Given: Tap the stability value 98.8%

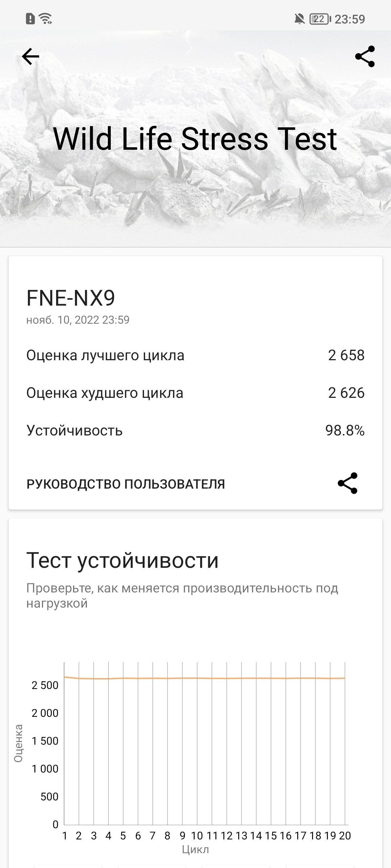Looking at the screenshot, I should (345, 430).
